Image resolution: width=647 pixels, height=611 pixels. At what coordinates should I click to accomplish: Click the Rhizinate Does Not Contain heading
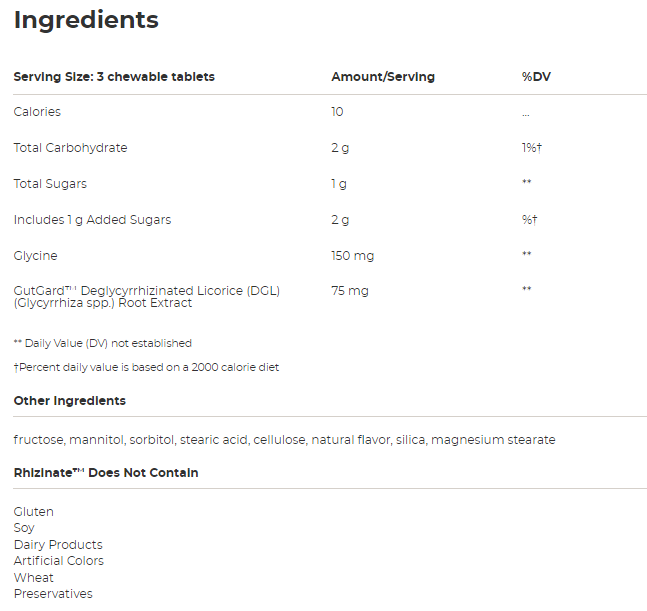pyautogui.click(x=106, y=473)
